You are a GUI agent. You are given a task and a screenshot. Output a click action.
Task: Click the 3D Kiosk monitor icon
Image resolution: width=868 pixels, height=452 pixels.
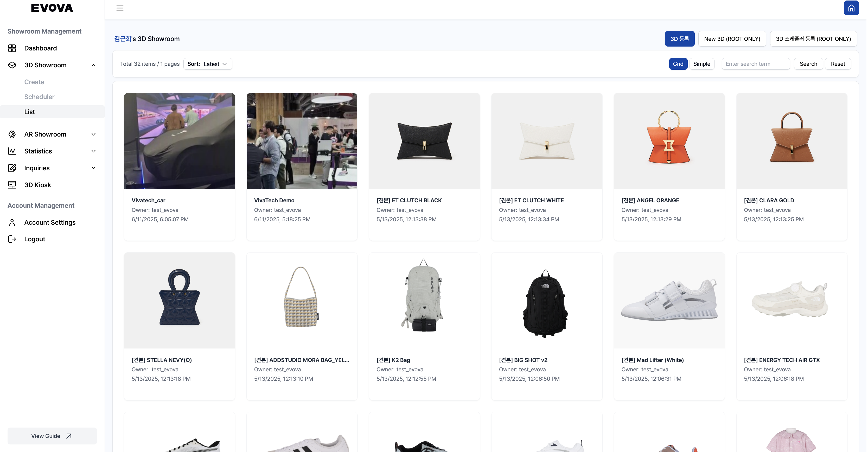tap(12, 185)
